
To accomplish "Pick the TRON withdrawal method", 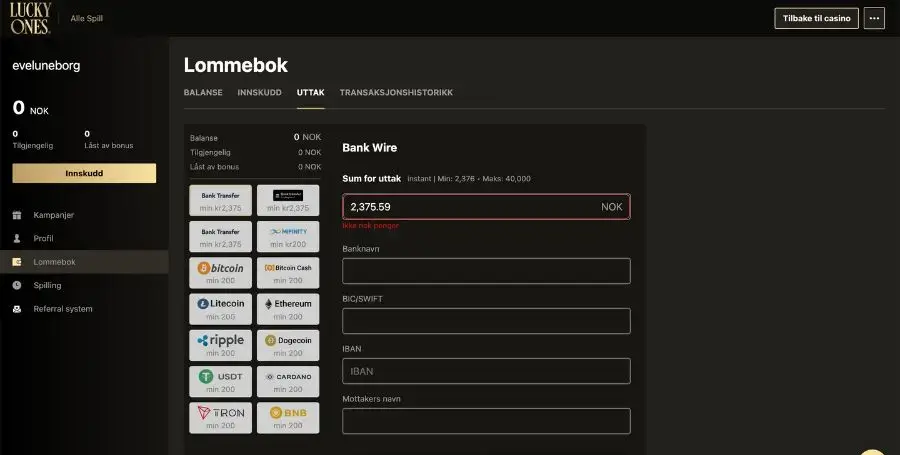I will point(220,418).
